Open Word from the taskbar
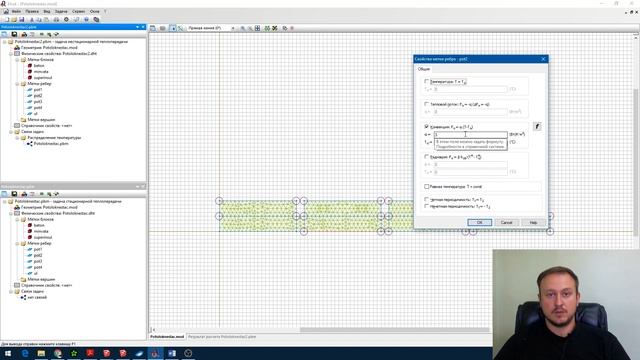 172,353
